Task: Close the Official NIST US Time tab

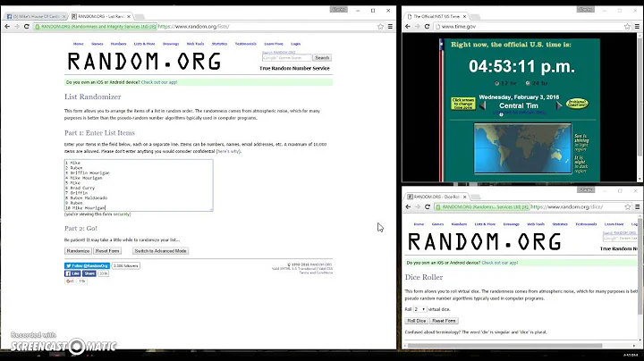Action: [x=464, y=16]
